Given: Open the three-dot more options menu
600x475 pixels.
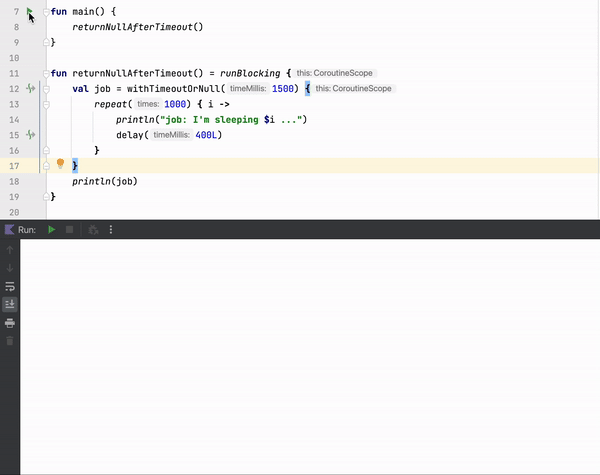Looking at the screenshot, I should pyautogui.click(x=110, y=230).
